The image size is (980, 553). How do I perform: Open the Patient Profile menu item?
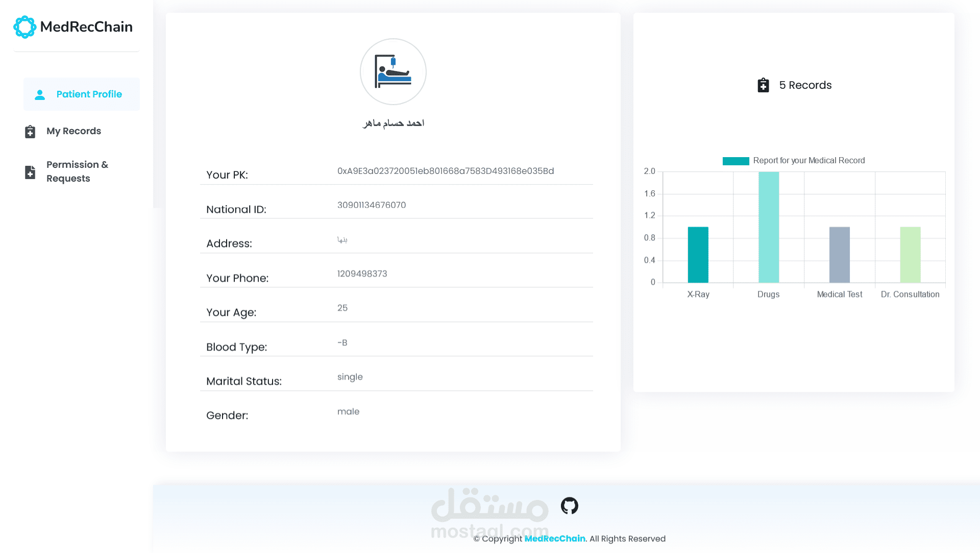click(x=89, y=94)
